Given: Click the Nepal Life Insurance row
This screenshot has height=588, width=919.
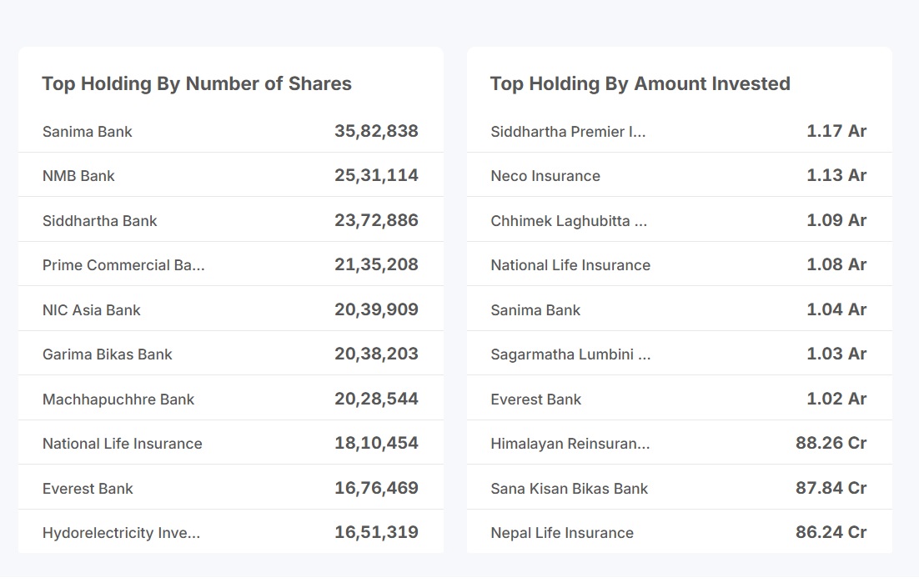Looking at the screenshot, I should tap(562, 533).
